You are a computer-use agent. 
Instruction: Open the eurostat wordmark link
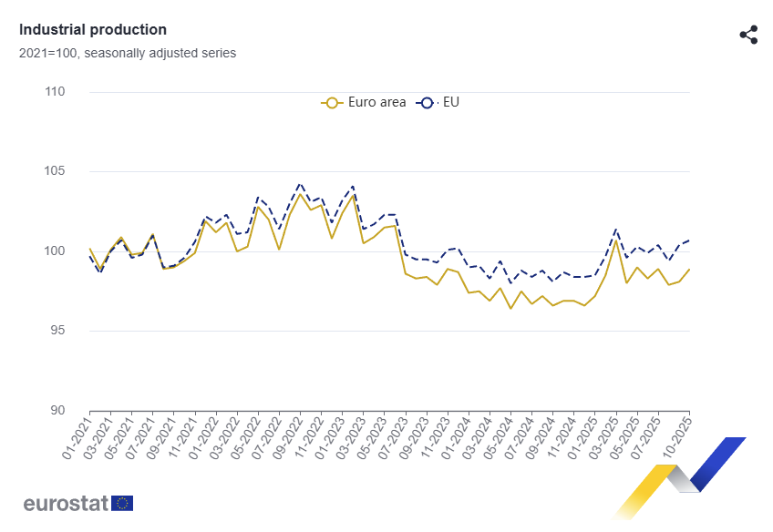tap(66, 503)
